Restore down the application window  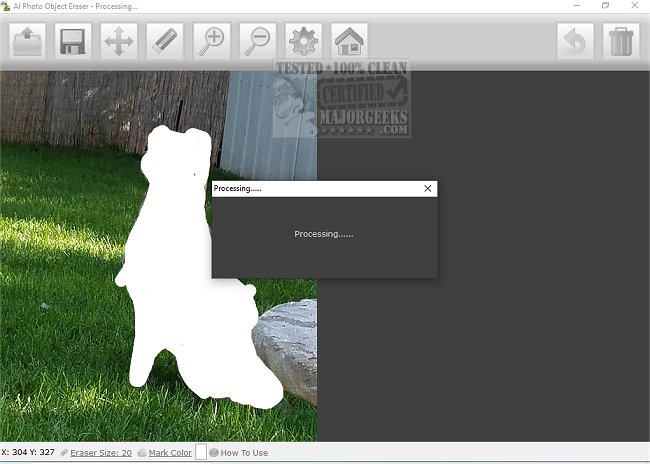coord(606,5)
